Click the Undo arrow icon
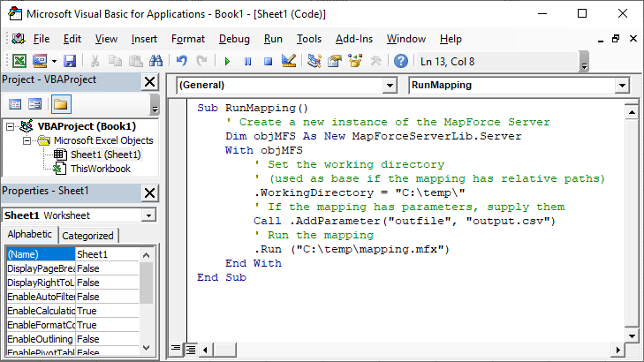 pyautogui.click(x=181, y=61)
